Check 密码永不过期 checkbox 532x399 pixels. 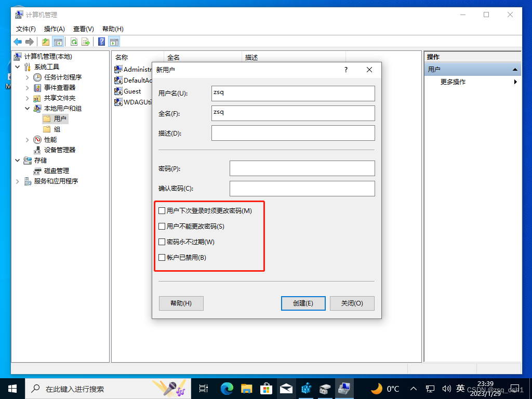click(162, 242)
